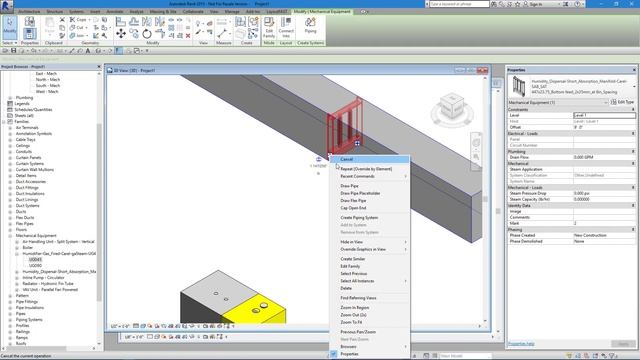Expand the Air Terminals family category

click(x=10, y=128)
